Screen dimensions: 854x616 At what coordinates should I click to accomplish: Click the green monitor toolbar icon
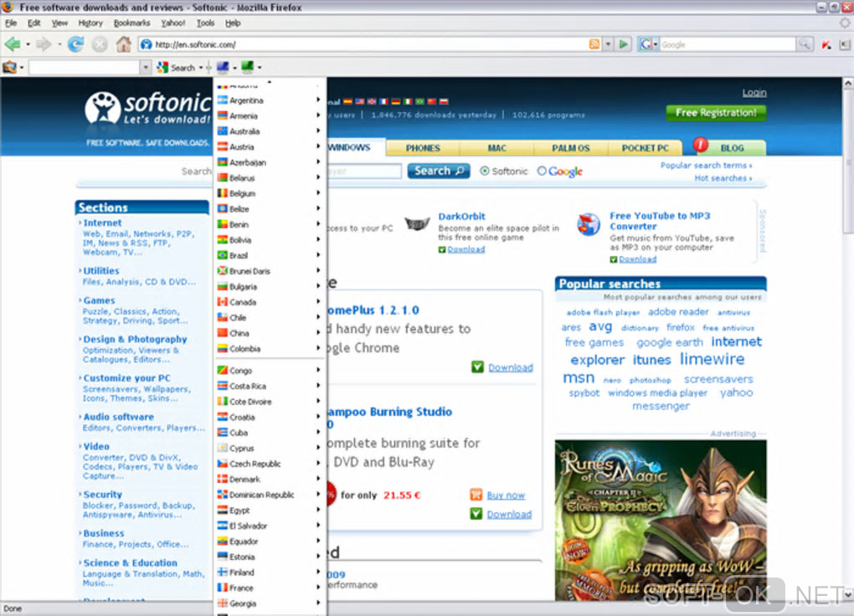point(247,67)
